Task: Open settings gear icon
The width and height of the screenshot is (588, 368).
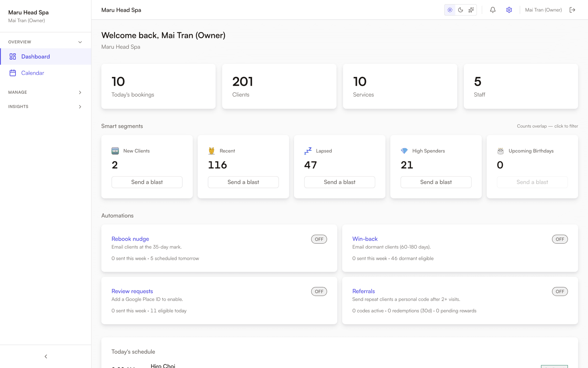Action: point(509,10)
